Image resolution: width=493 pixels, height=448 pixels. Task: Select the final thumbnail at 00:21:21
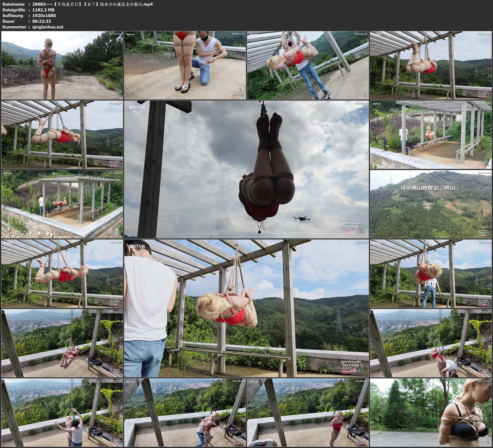coord(430,412)
